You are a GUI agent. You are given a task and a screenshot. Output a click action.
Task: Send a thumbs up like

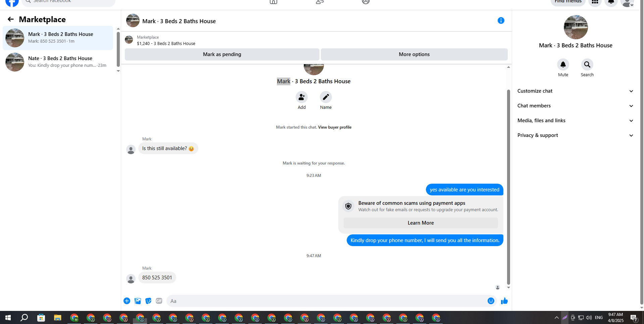pos(504,301)
